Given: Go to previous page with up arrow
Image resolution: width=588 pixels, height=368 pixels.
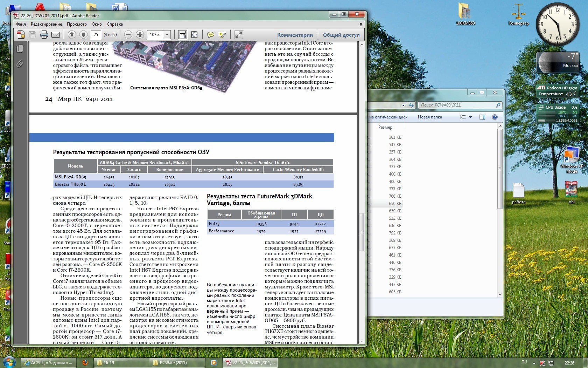Looking at the screenshot, I should [72, 35].
